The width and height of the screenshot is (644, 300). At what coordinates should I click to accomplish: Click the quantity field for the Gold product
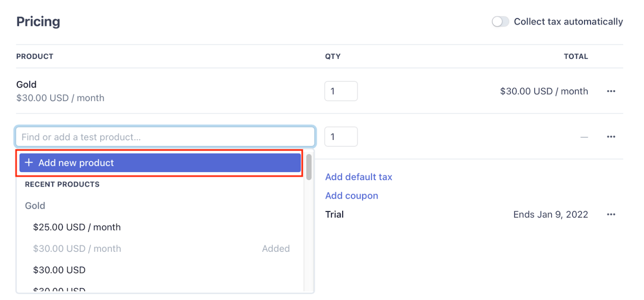pyautogui.click(x=341, y=91)
